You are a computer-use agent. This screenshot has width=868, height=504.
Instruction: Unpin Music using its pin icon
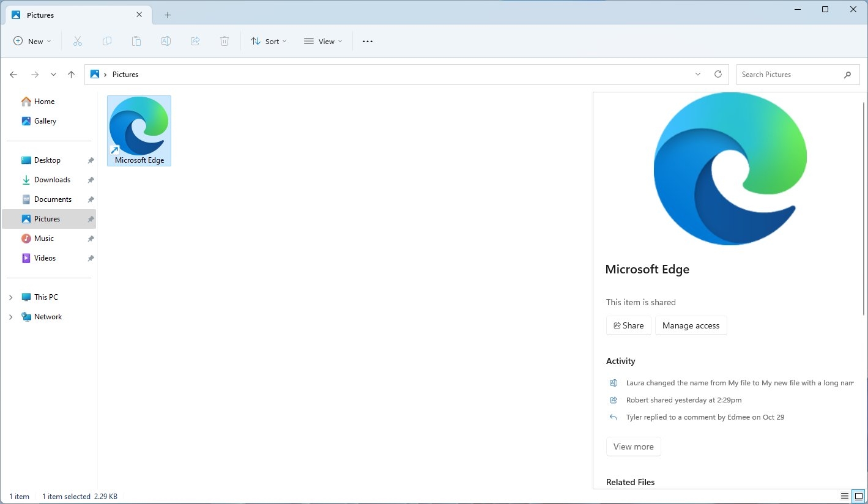[x=91, y=239]
